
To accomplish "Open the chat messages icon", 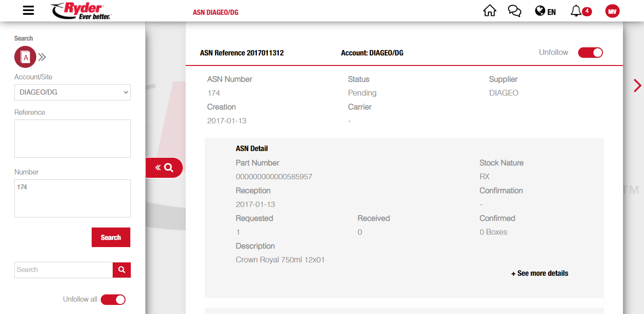I will coord(515,11).
